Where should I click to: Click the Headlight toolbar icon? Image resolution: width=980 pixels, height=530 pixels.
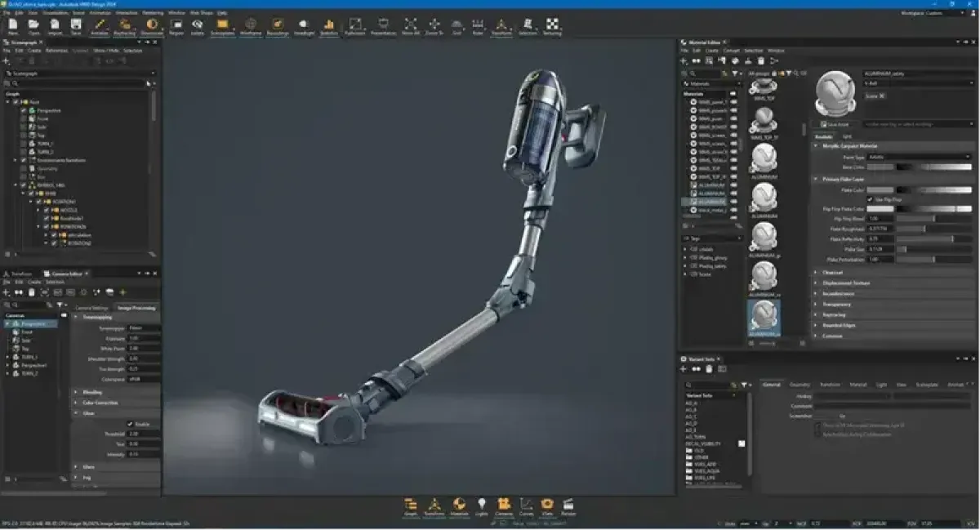click(304, 26)
